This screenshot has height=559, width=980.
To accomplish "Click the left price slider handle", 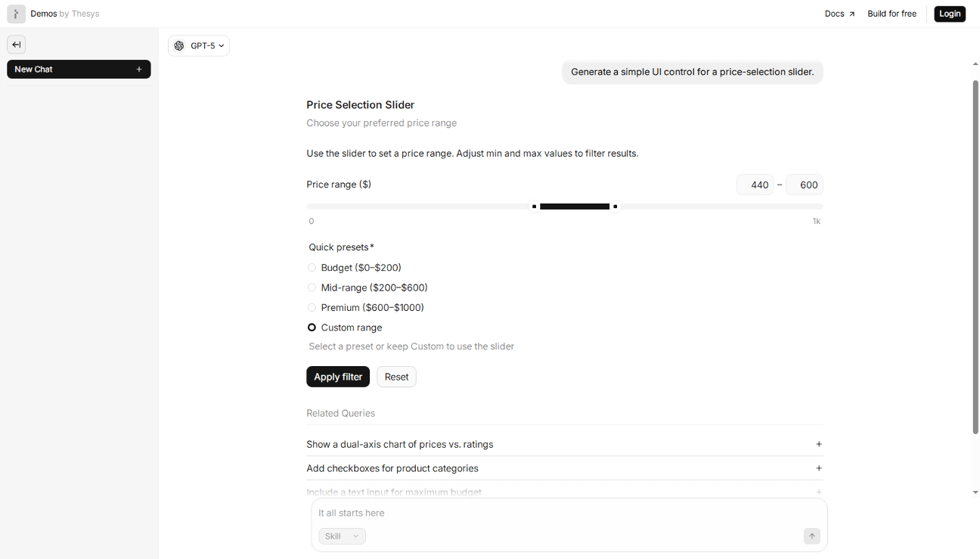I will tap(534, 207).
